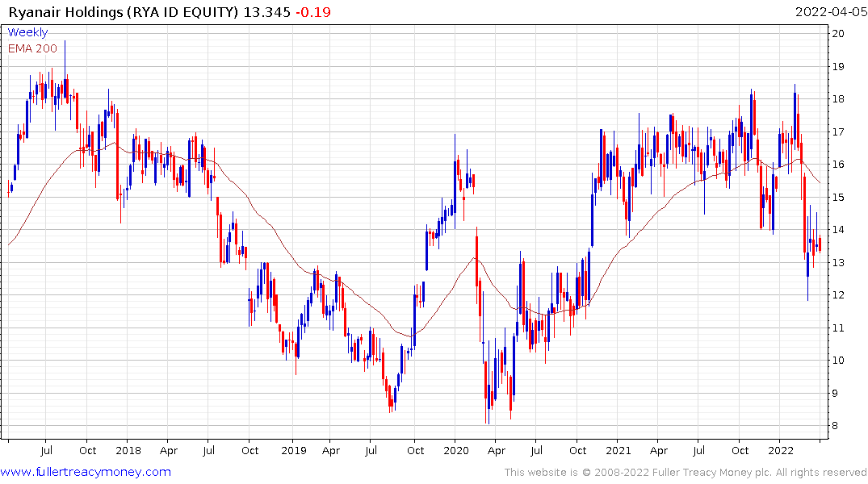Click the y-axis value 11

tap(838, 328)
